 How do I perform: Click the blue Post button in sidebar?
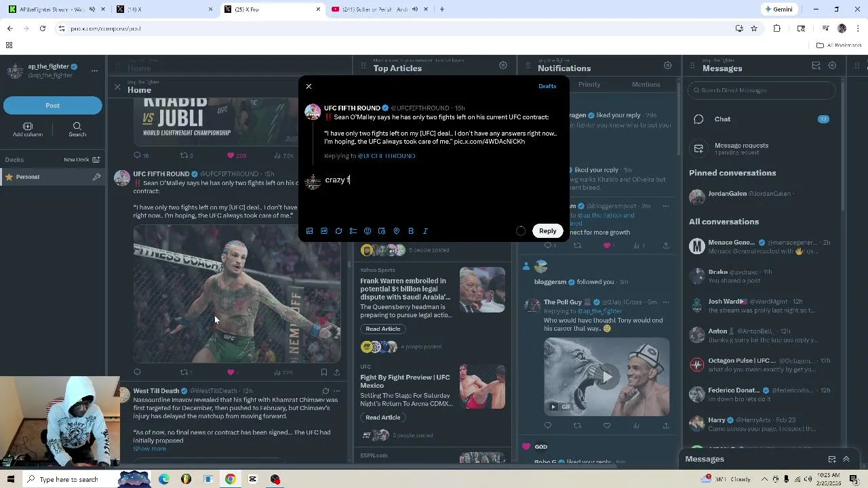click(x=53, y=105)
